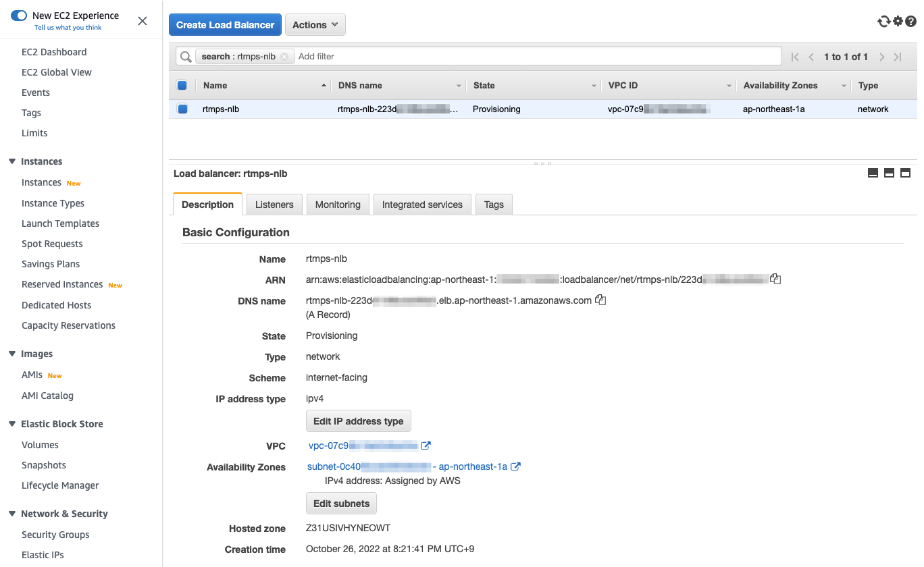Click the search magnifier icon

[x=185, y=57]
